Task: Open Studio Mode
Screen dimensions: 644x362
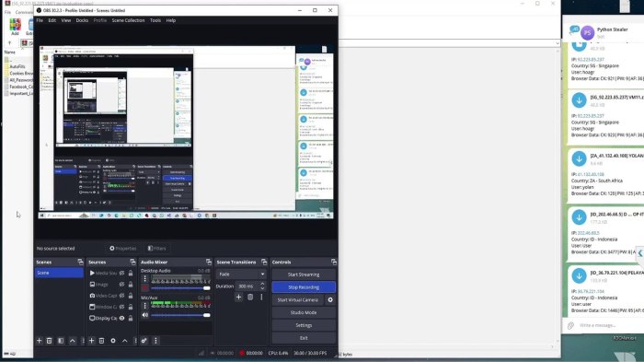Action: pyautogui.click(x=304, y=312)
